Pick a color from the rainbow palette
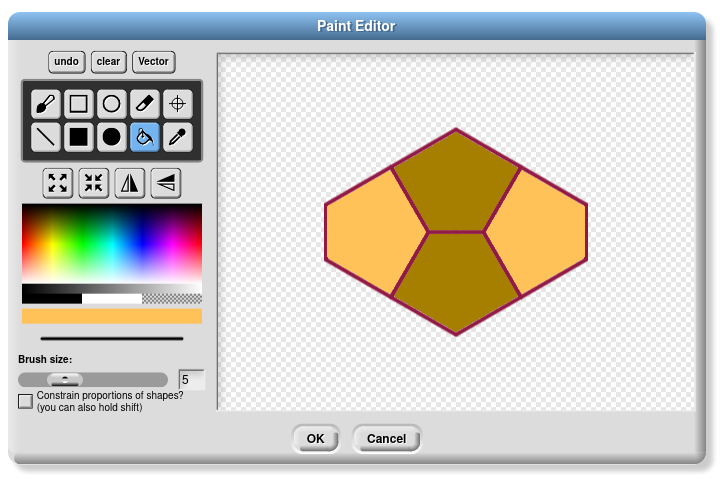 click(x=111, y=242)
